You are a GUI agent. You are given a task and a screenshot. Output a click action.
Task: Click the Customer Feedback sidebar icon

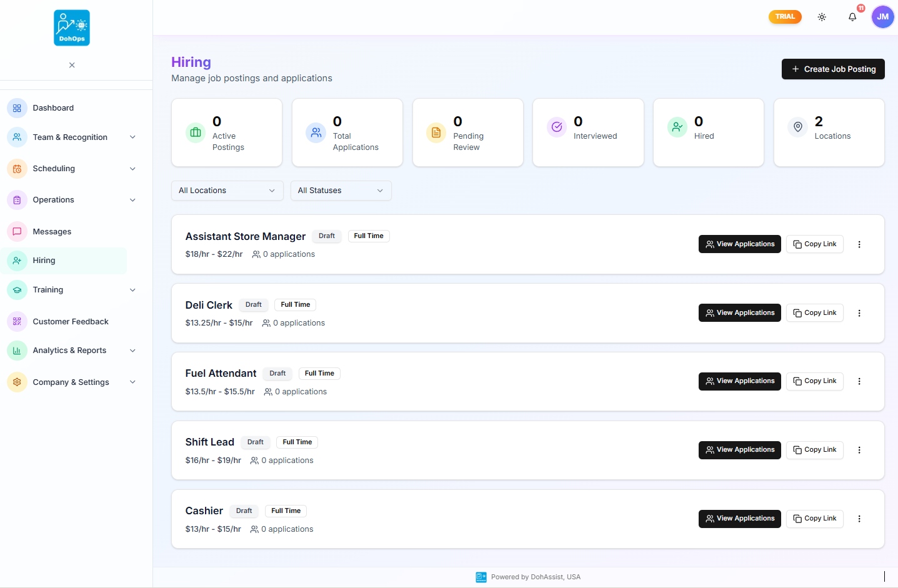pyautogui.click(x=16, y=321)
